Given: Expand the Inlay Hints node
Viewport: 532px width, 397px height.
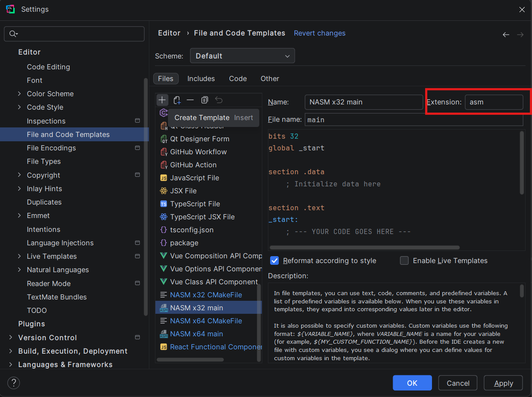Looking at the screenshot, I should [x=19, y=189].
